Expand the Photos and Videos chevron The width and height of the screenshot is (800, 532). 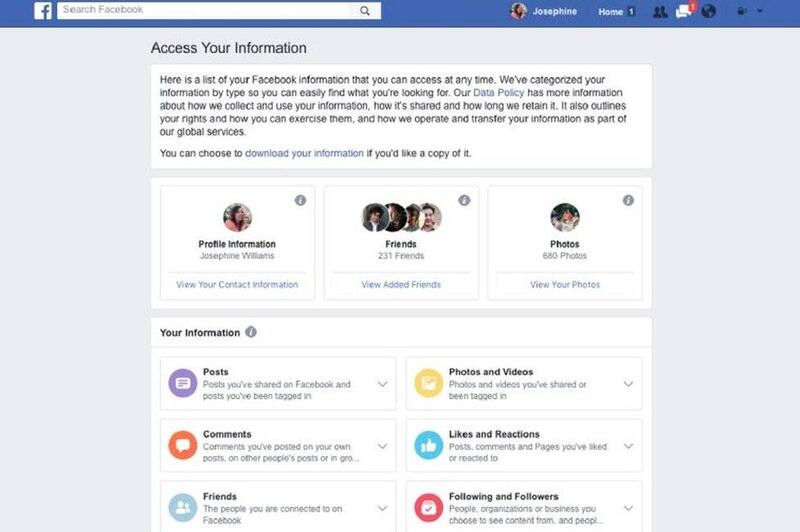(x=628, y=384)
